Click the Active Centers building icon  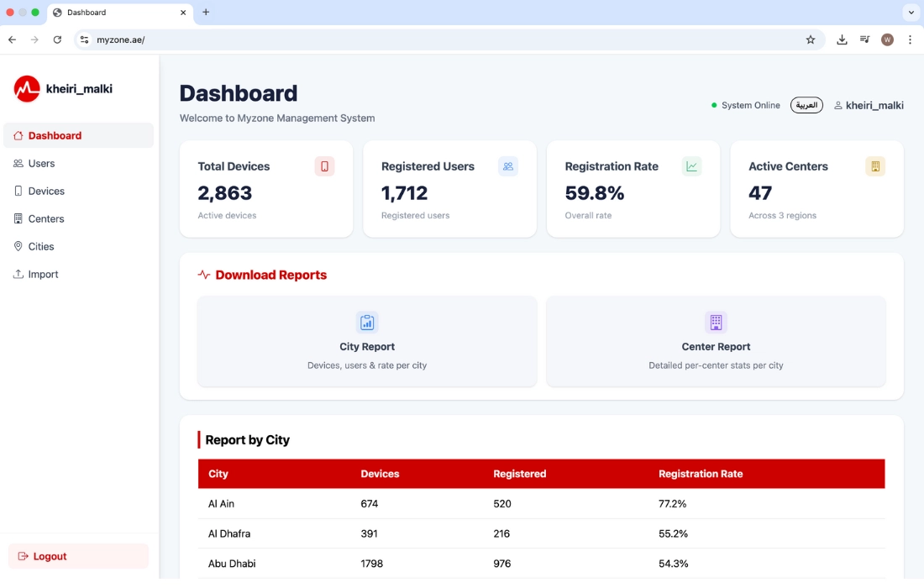click(x=875, y=166)
